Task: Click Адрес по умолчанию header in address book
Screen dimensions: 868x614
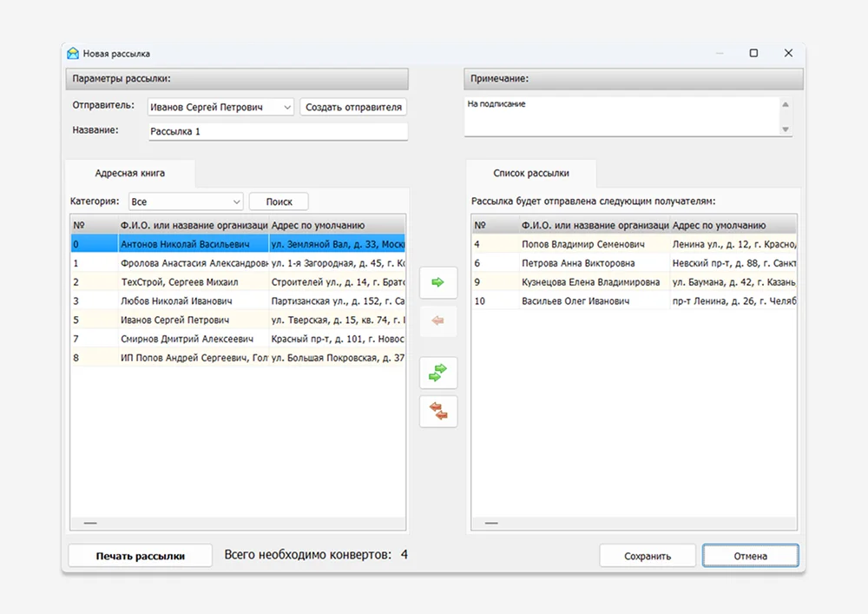Action: (337, 225)
